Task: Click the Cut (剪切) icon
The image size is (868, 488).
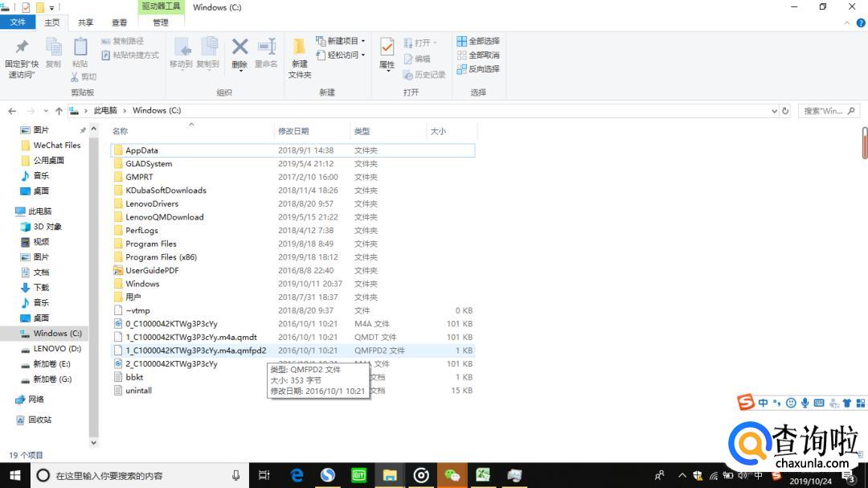Action: [84, 77]
